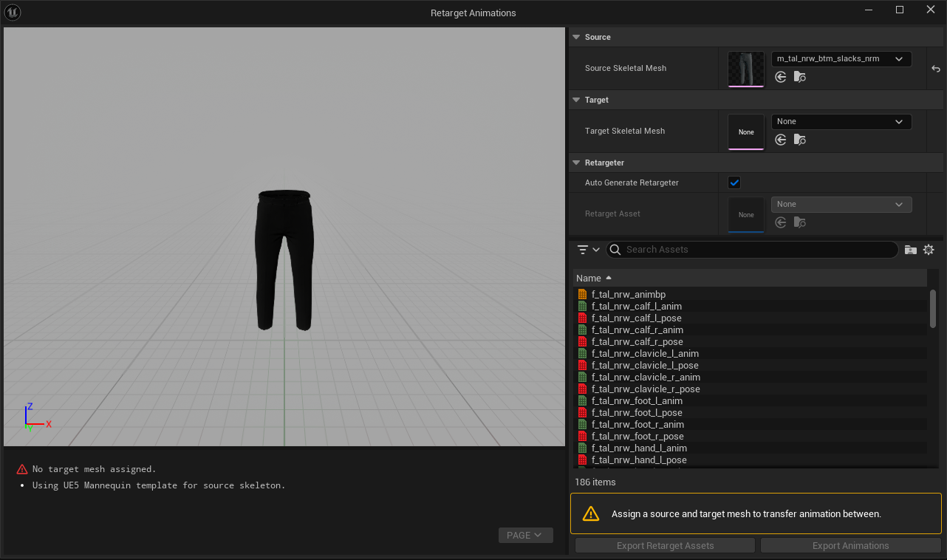Browse to Target Skeletal Mesh in Content Browser
The width and height of the screenshot is (947, 560).
(800, 140)
